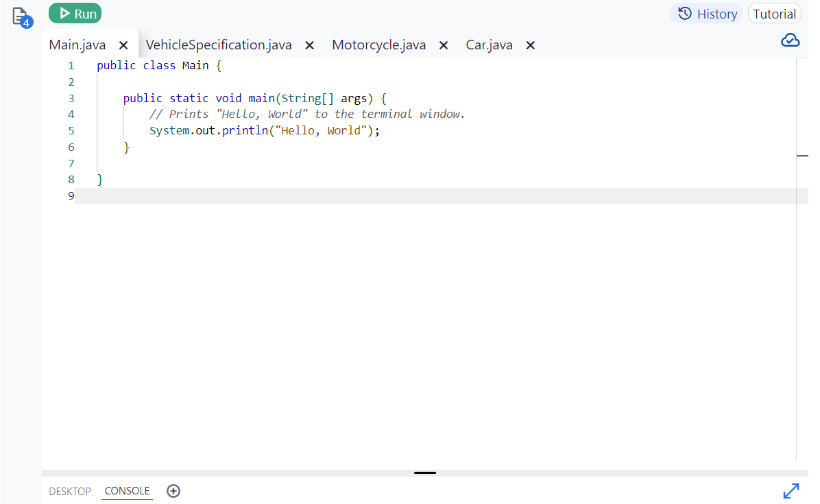Click the console panel resize handle bar
Image resolution: width=820 pixels, height=504 pixels.
pos(424,472)
